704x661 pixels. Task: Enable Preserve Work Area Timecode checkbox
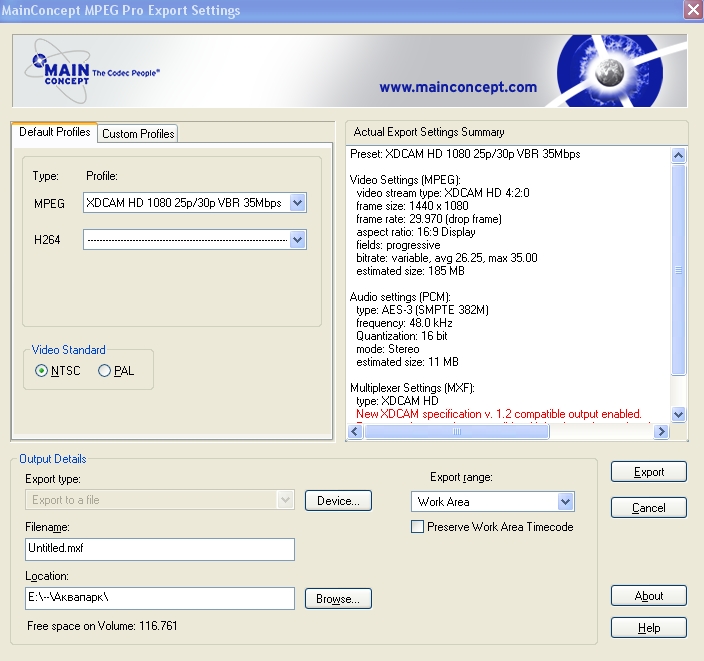tap(417, 527)
